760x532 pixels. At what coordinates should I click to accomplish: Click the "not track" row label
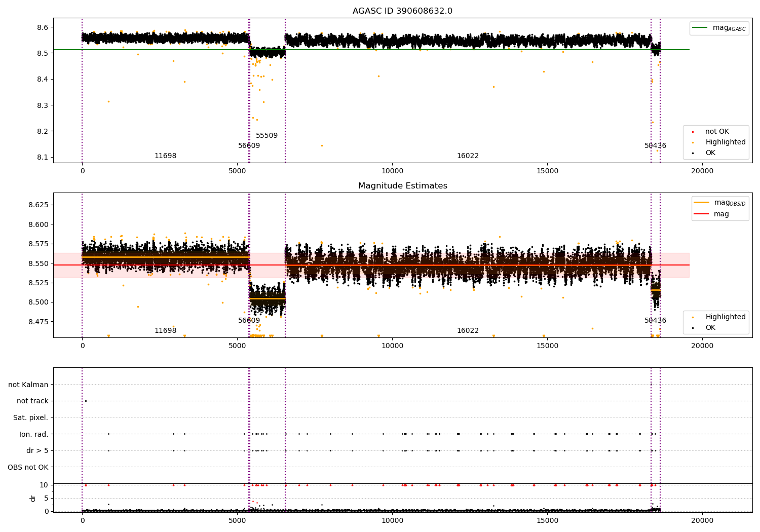click(x=32, y=401)
